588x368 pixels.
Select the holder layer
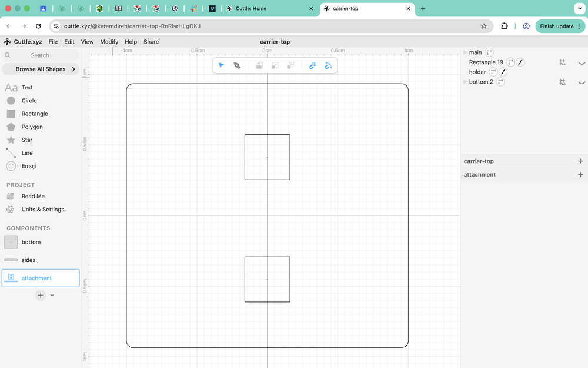[477, 72]
